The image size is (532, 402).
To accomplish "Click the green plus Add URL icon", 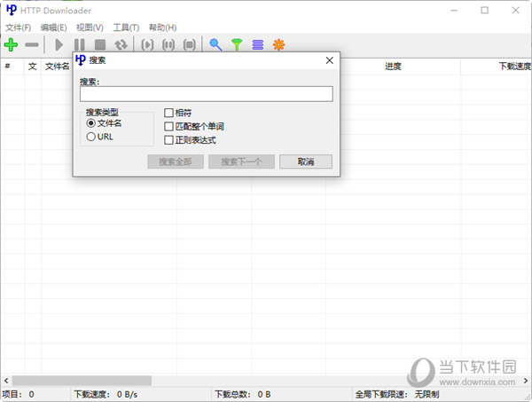I will (11, 45).
